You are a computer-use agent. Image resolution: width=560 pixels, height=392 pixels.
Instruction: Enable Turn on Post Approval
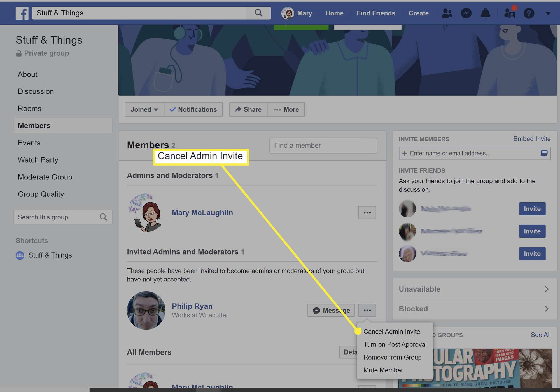395,344
